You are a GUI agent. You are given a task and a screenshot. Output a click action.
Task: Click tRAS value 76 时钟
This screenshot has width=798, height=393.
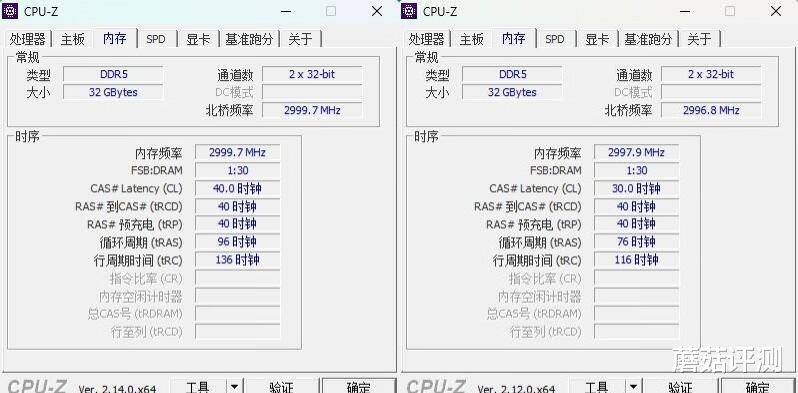pos(637,242)
